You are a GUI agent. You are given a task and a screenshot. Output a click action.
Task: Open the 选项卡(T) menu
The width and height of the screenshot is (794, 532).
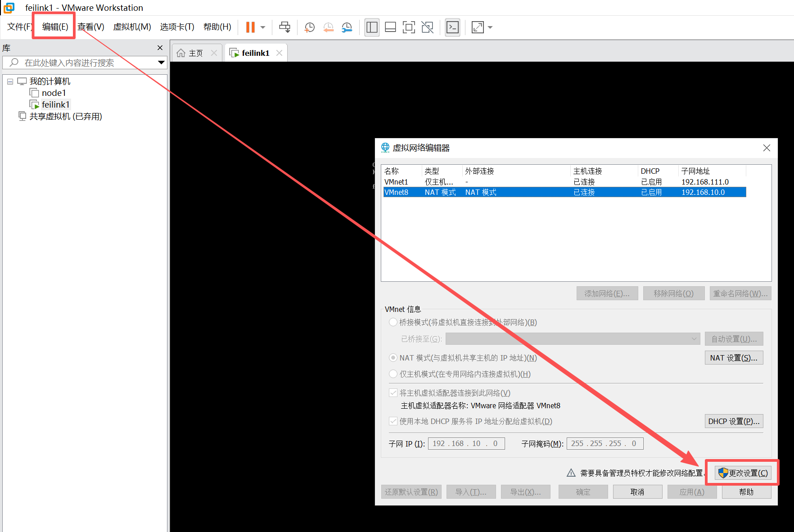[x=177, y=27]
